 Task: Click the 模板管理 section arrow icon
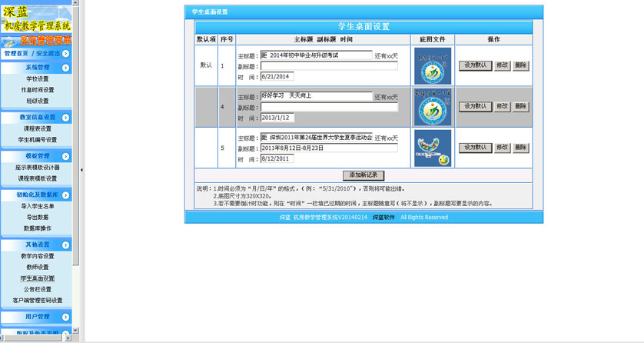coord(65,156)
